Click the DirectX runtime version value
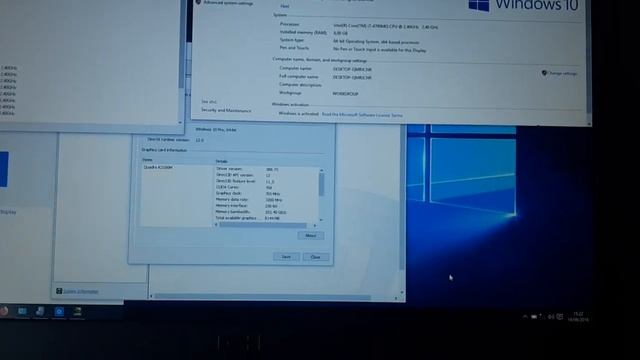Image resolution: width=640 pixels, height=360 pixels. [x=200, y=140]
